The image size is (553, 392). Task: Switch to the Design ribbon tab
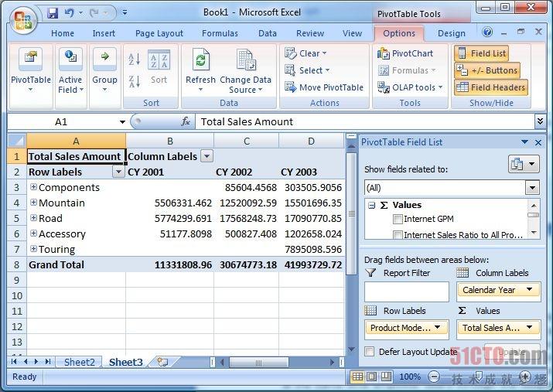[x=451, y=33]
